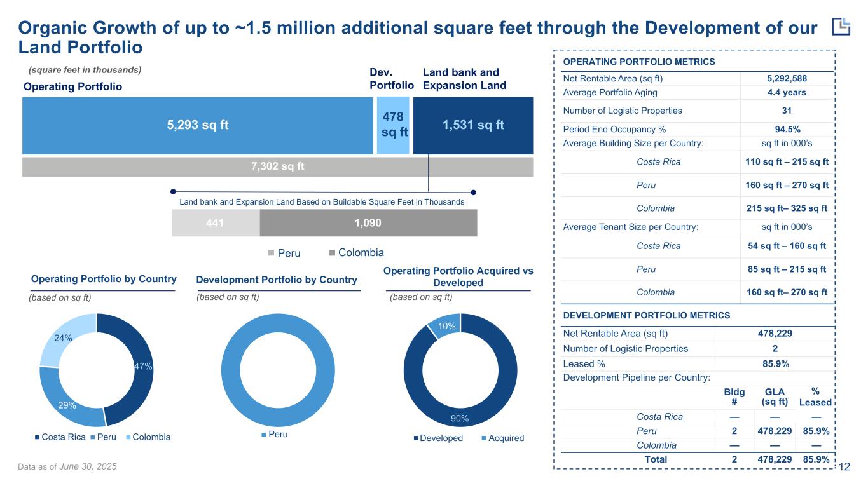
Task: Click the company logo in the top-right corner
Action: pos(841,27)
